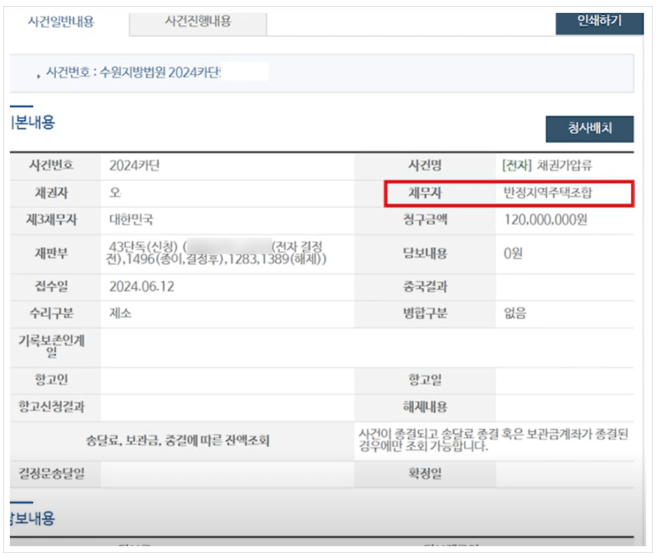Click the 청사배치 button
This screenshot has width=660, height=560.
[x=588, y=129]
